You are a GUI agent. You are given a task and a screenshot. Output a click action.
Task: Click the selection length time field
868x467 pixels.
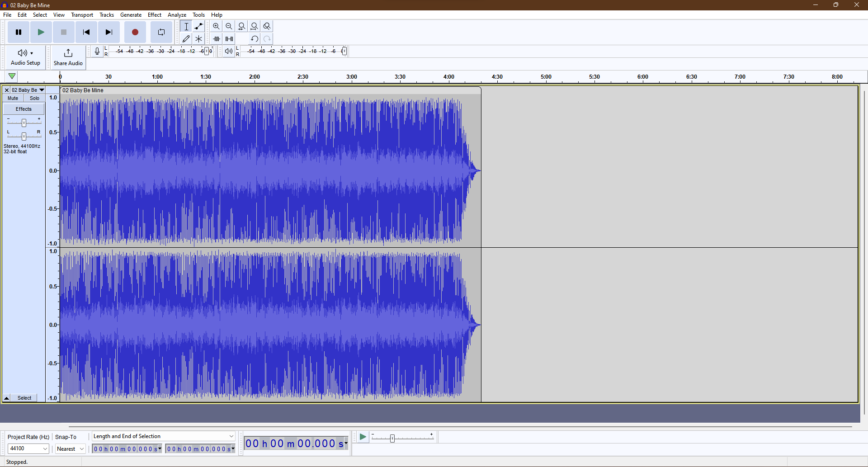coord(127,449)
